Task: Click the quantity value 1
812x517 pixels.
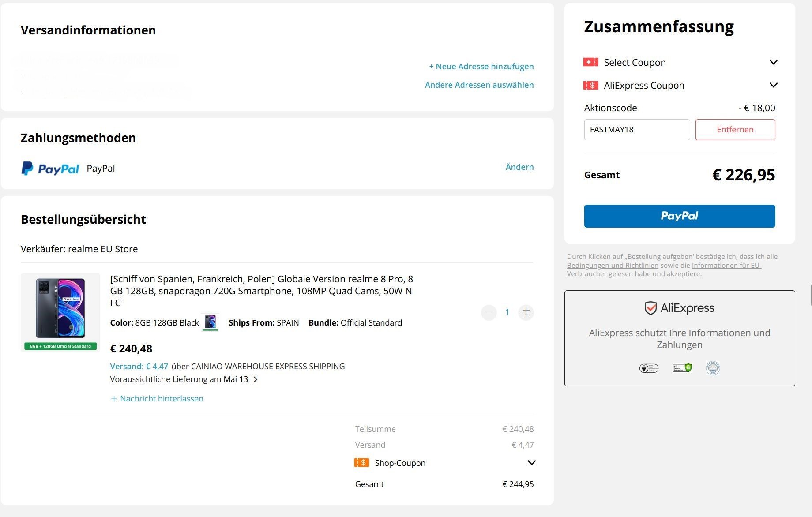Action: click(x=507, y=312)
